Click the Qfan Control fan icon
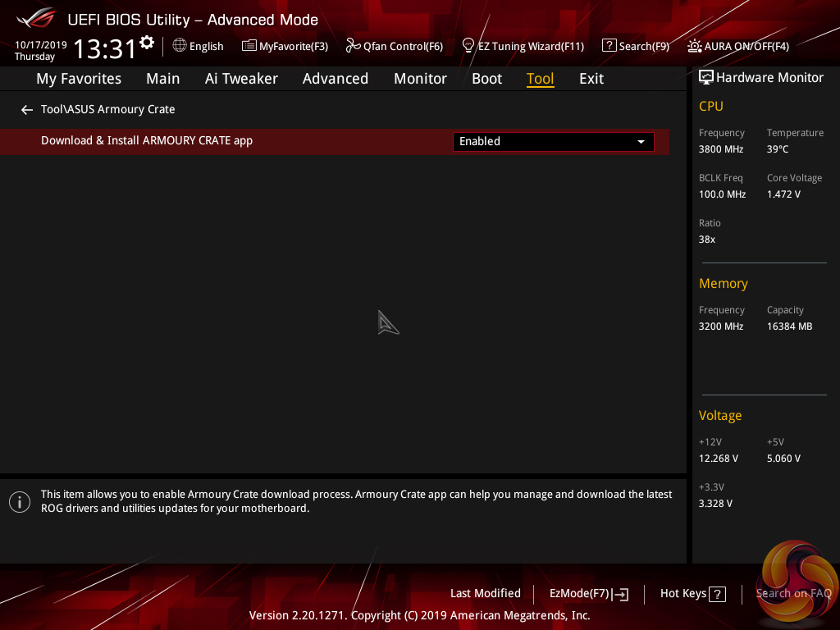 (353, 46)
